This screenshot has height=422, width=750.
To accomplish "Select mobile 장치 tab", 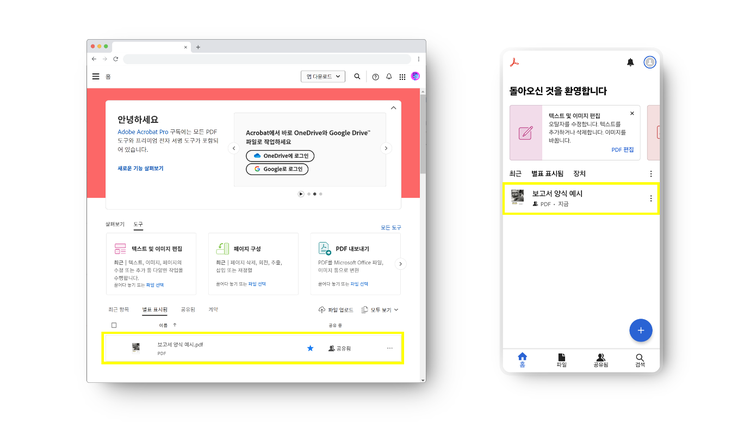I will [x=579, y=174].
